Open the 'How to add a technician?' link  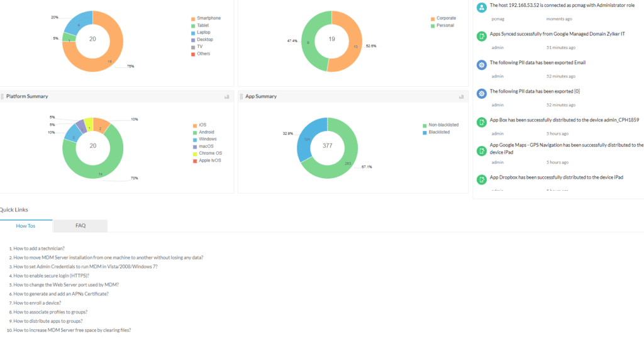click(x=39, y=249)
